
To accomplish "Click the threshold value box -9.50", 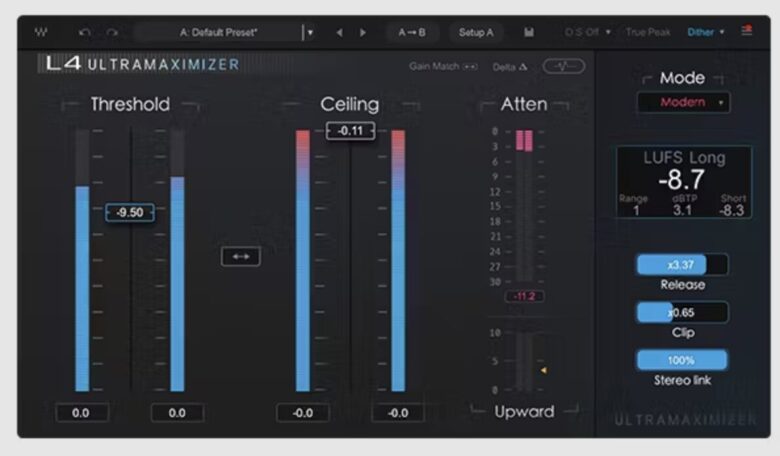I will pyautogui.click(x=130, y=212).
